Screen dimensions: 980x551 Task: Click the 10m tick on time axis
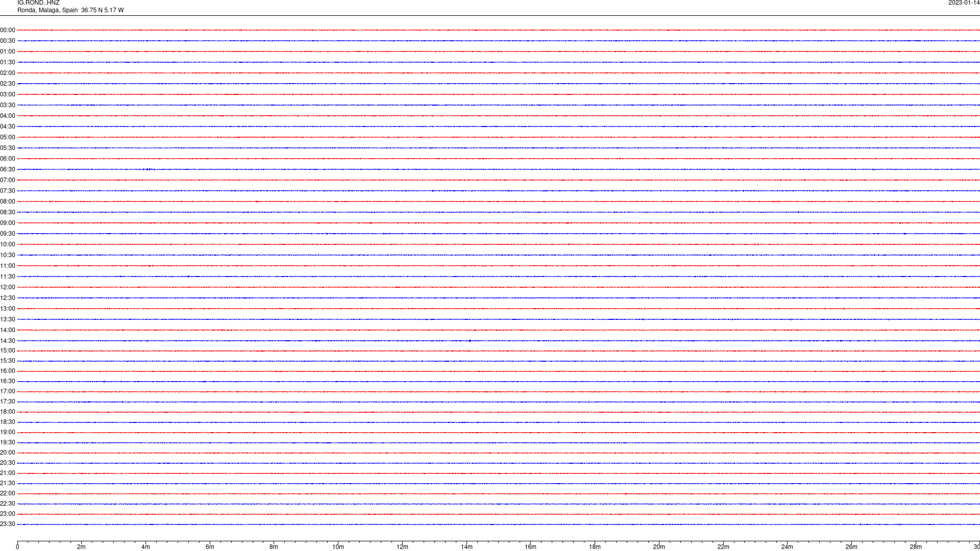(x=338, y=547)
